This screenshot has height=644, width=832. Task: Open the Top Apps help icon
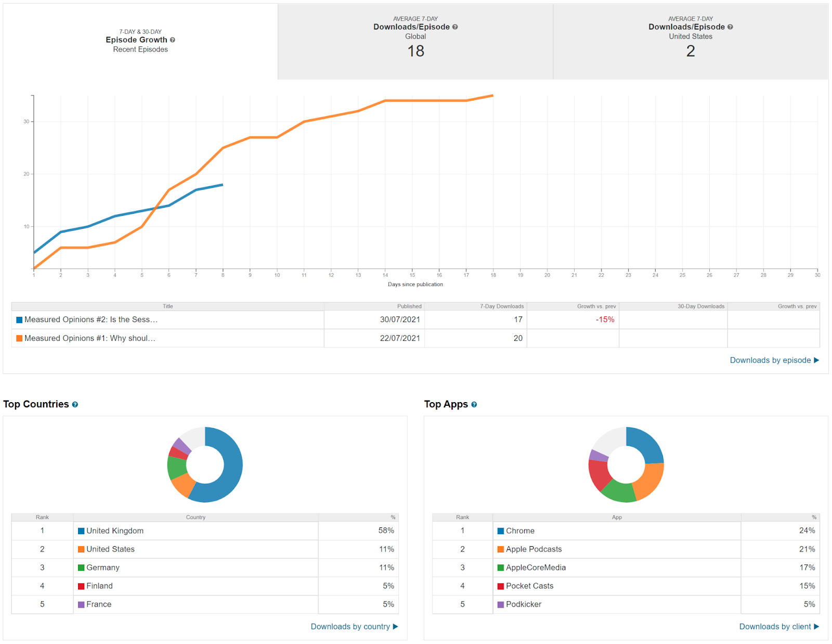474,405
